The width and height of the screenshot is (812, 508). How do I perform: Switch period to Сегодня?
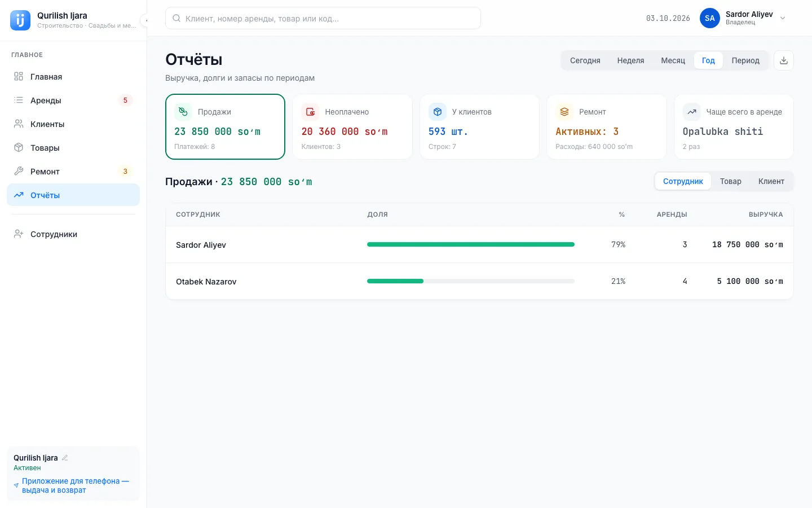click(x=585, y=60)
